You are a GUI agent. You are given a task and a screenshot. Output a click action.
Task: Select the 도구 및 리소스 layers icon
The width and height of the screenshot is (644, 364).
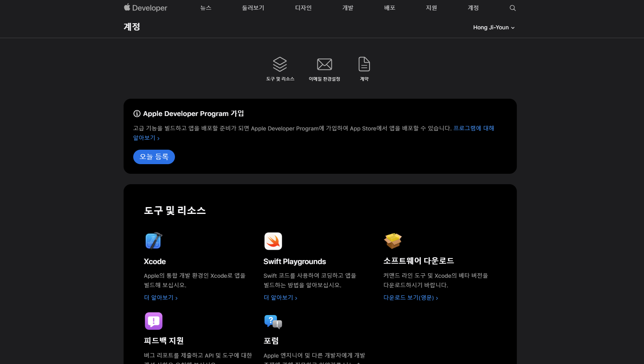(x=280, y=64)
